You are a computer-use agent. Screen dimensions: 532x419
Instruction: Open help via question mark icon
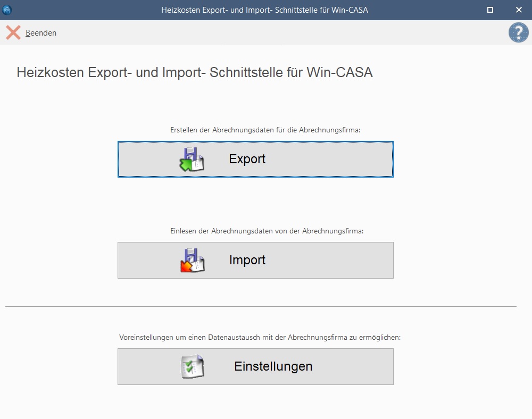pos(518,32)
